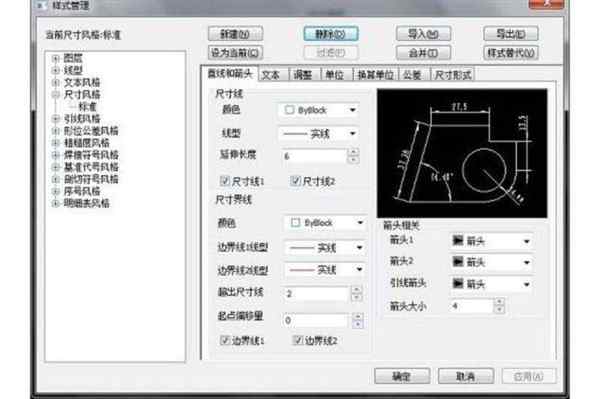This screenshot has height=399, width=600.
Task: Expand the 图层 tree node
Action: point(56,58)
